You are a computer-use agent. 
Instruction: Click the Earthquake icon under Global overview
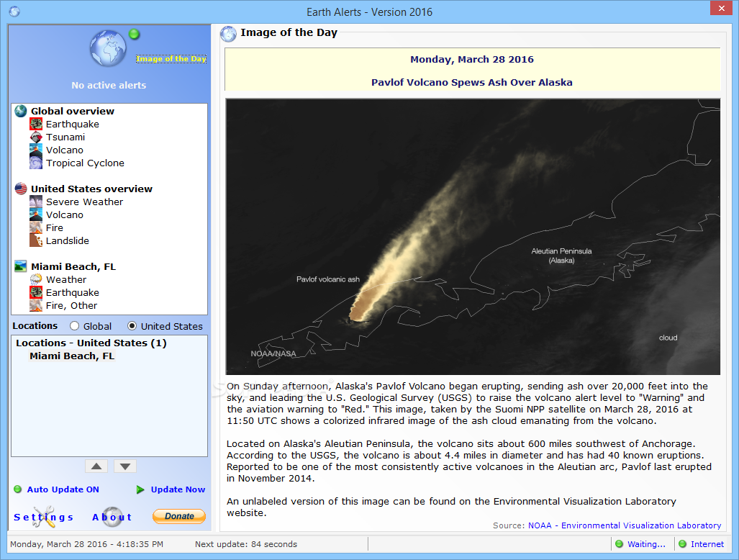click(x=36, y=124)
